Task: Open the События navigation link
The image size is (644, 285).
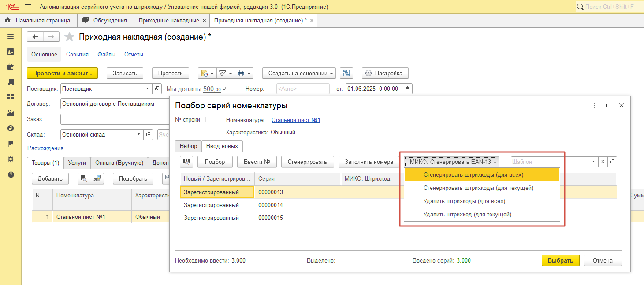Action: tap(77, 55)
